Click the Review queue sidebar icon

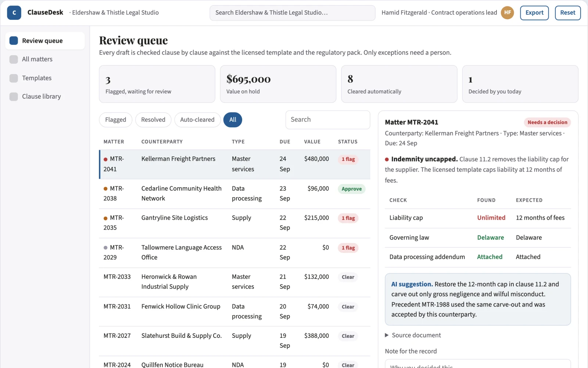[x=14, y=40]
